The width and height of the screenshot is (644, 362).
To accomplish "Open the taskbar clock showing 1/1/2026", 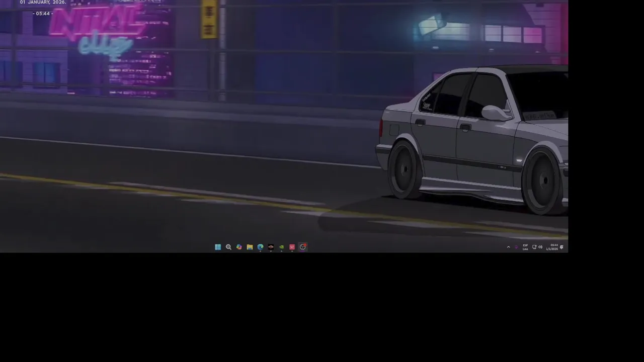I will 552,247.
